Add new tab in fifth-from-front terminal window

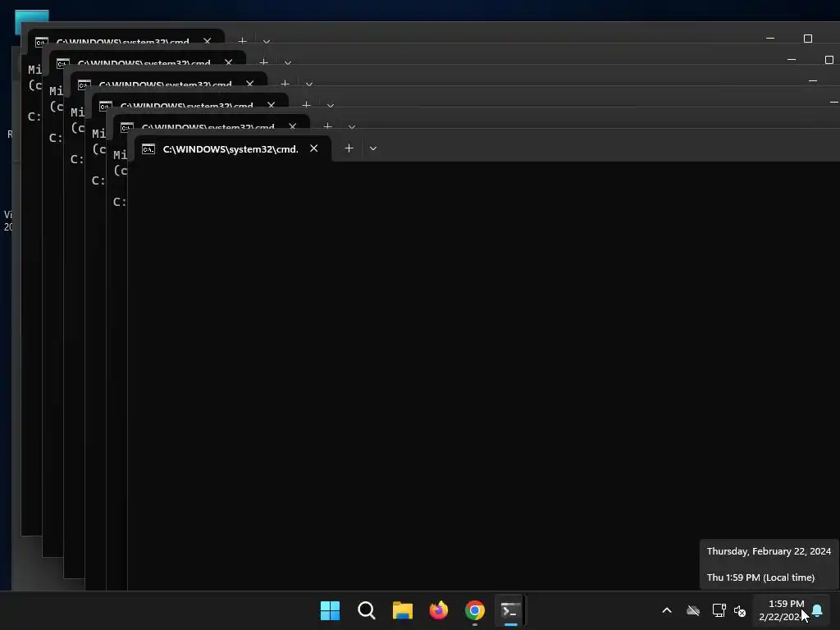coord(263,62)
